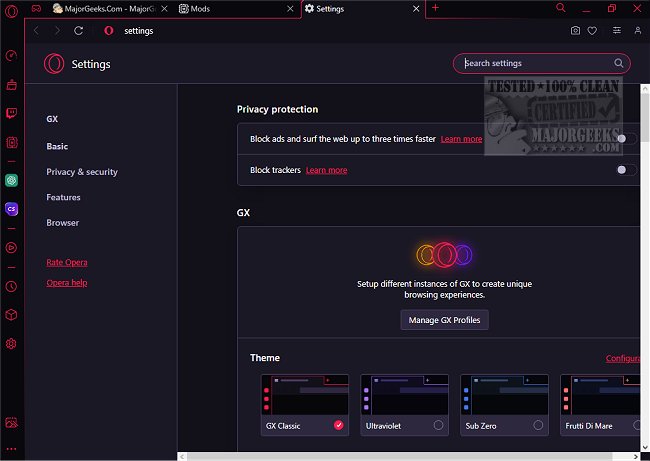Open the GX settings section

pyautogui.click(x=52, y=119)
